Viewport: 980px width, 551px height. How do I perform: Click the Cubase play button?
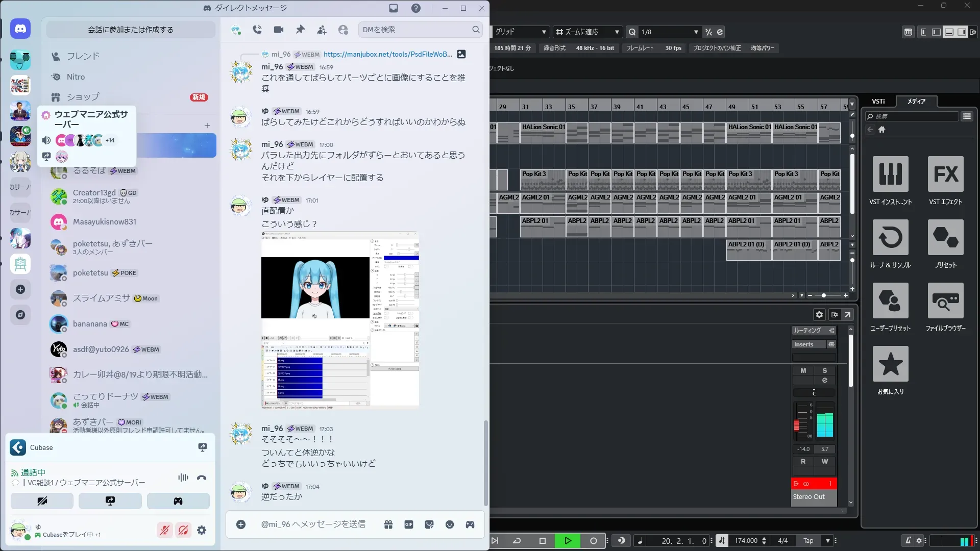[x=568, y=541]
